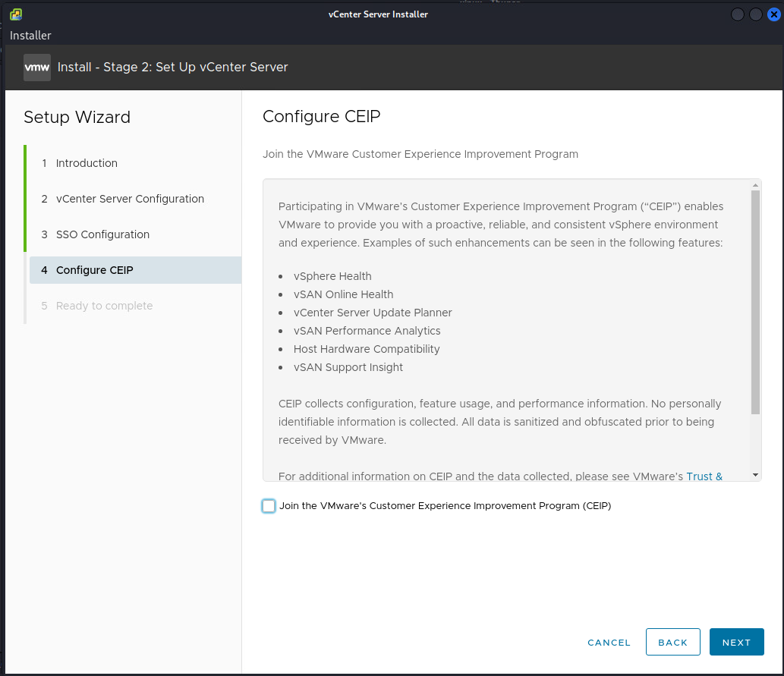
Task: Click the Configure CEIP page heading
Action: point(321,116)
